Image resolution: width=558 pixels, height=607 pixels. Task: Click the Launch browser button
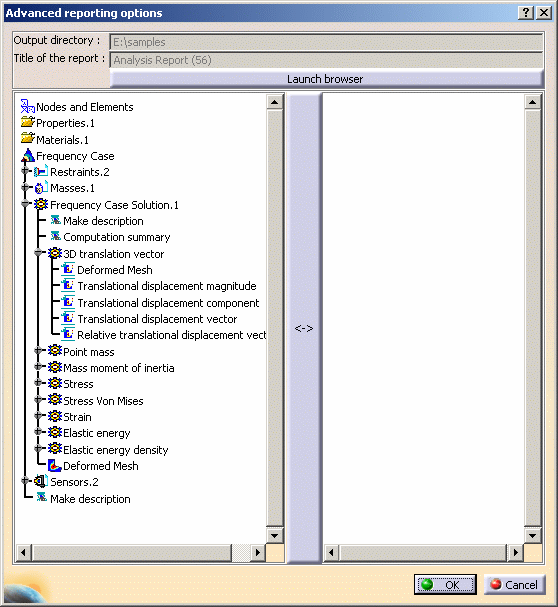coord(326,79)
